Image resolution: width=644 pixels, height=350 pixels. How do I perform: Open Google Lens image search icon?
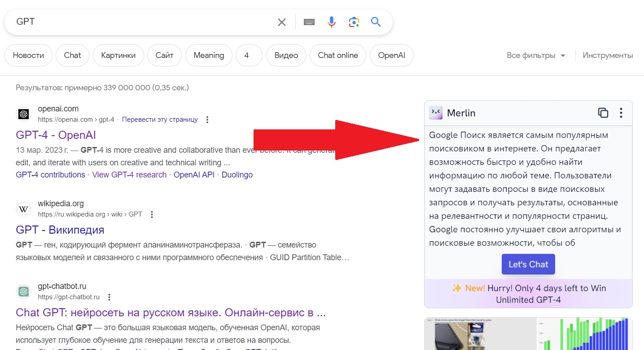354,22
